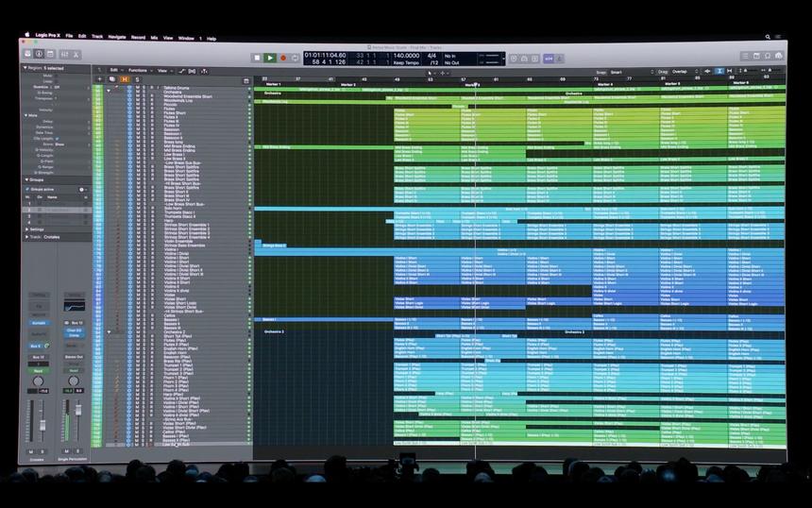Toggle the Cycle mode button
This screenshot has height=508, width=812.
(x=294, y=58)
